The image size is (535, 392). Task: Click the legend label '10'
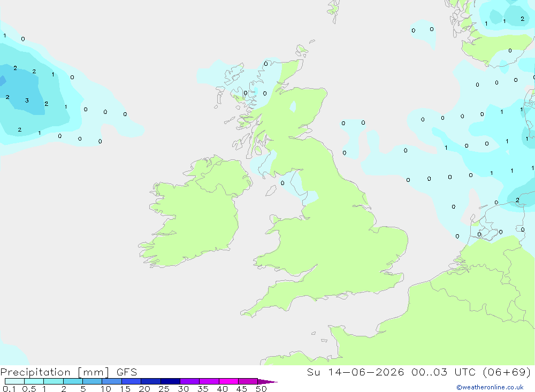tap(106, 389)
